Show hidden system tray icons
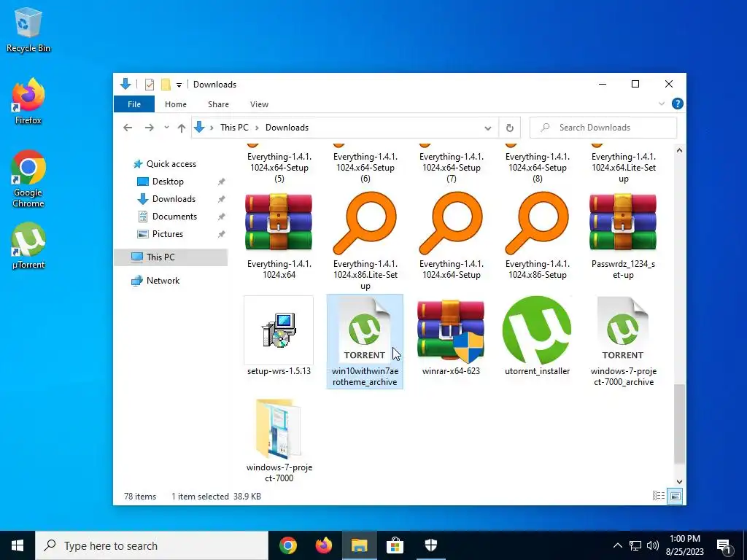Viewport: 747px width, 560px height. click(x=617, y=545)
